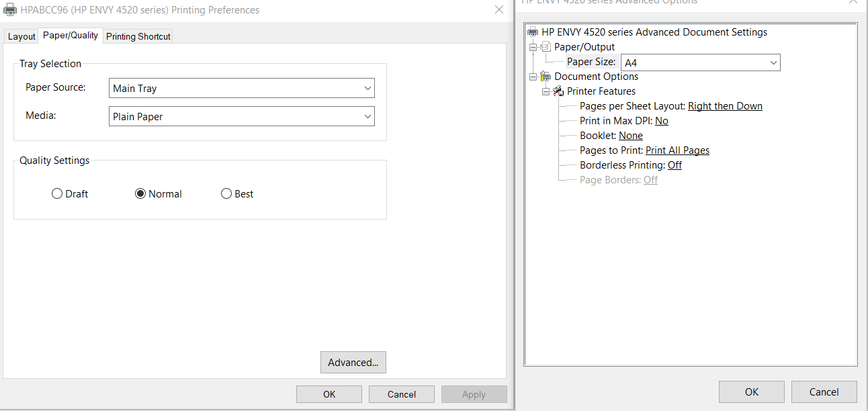Click the Paper/Output page icon
This screenshot has width=868, height=411.
tap(546, 47)
